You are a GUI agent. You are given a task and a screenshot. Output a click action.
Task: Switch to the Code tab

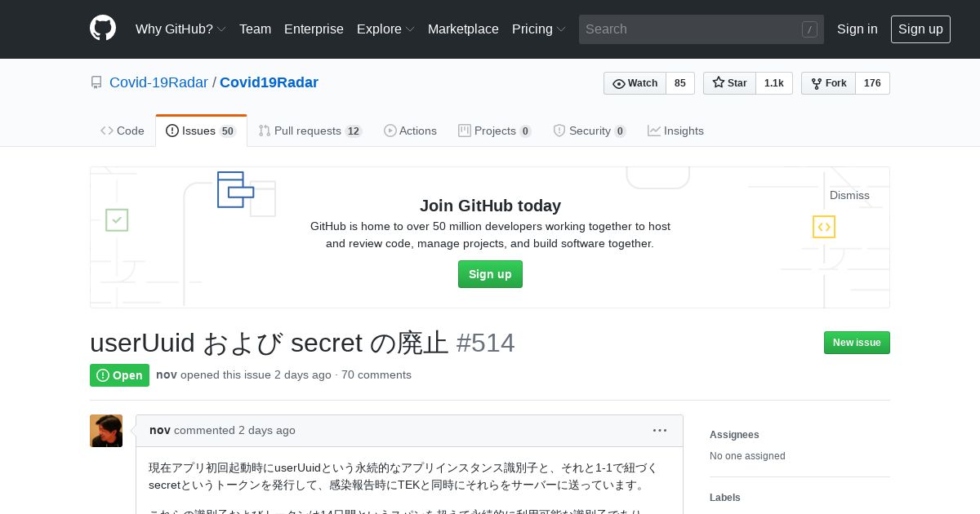tap(122, 131)
